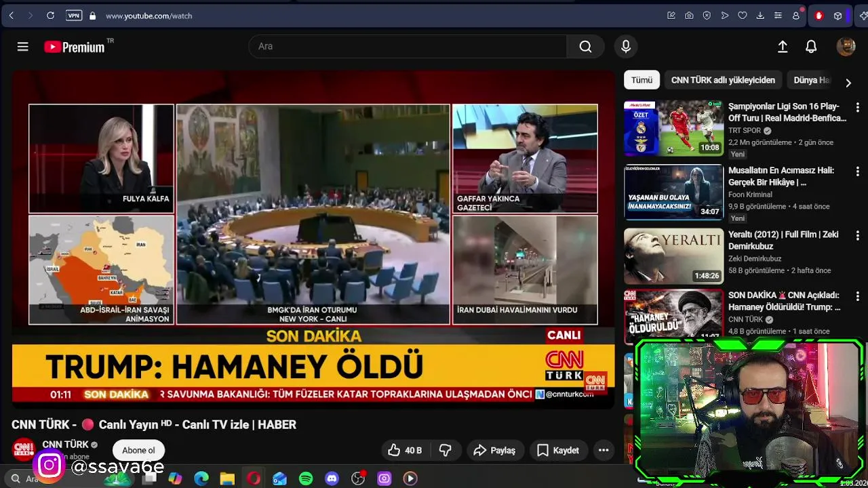Open Real Madrid-Benfica video thumbnail
This screenshot has height=488, width=868.
click(x=673, y=128)
